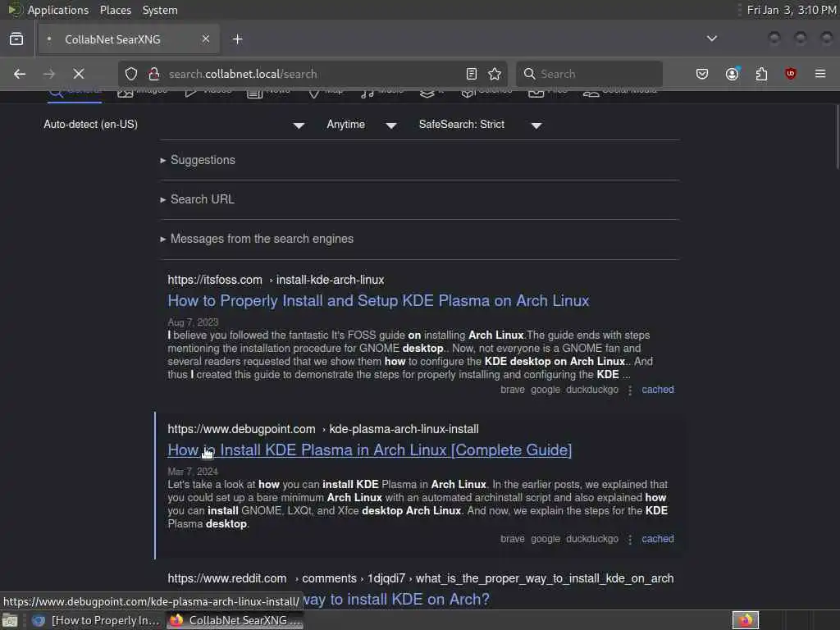Open the list all tabs chevron
The height and width of the screenshot is (630, 840).
712,39
